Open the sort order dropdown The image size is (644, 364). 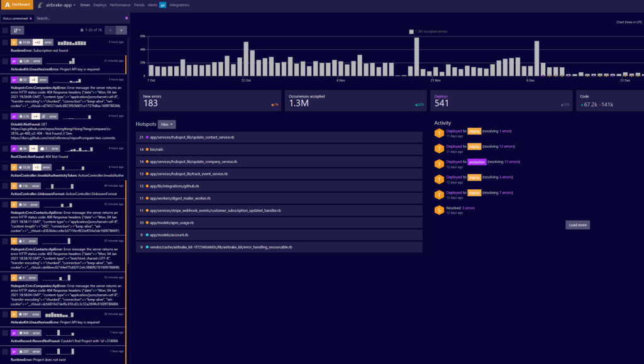pos(17,30)
